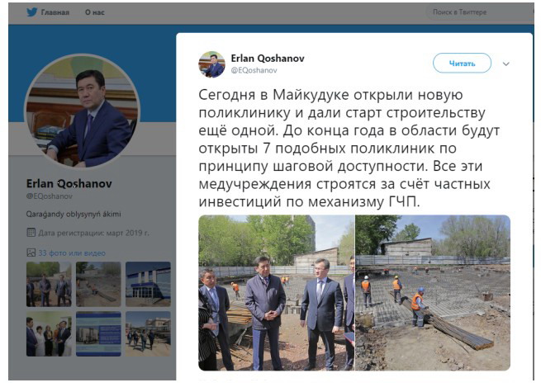
Task: Open the right tweet photo of construction workers
Action: pyautogui.click(x=433, y=293)
